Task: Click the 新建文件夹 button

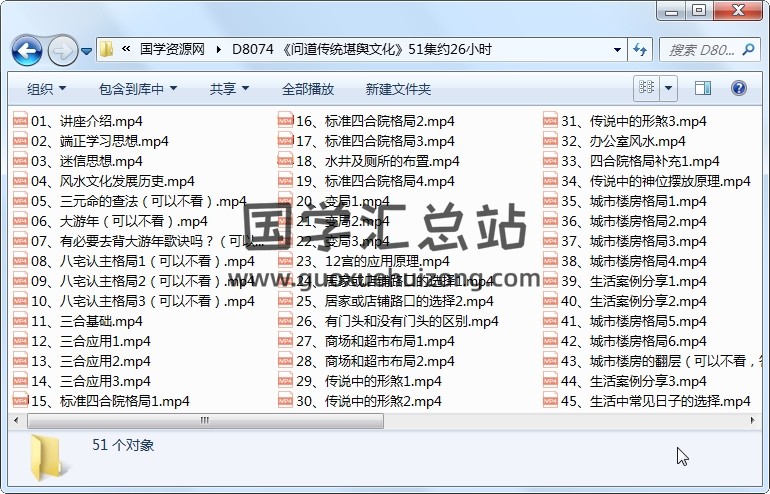Action: (x=398, y=89)
